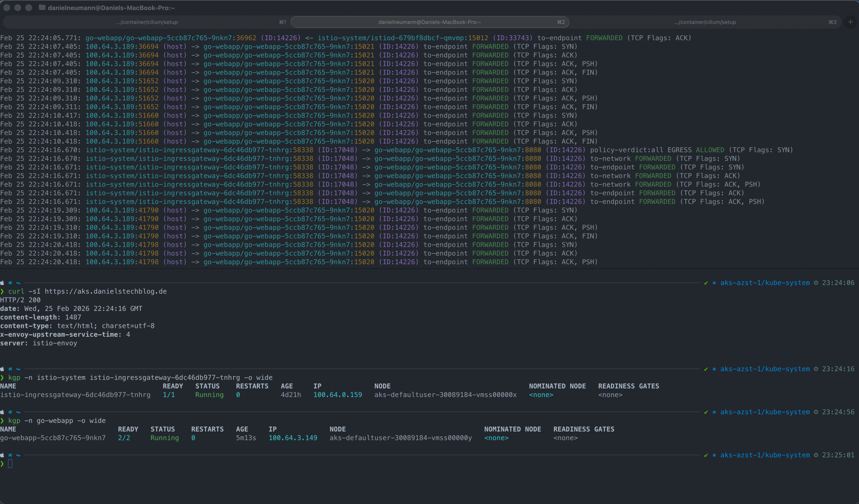Click the window zoom (fullscreen) button
The width and height of the screenshot is (859, 504).
[29, 7]
